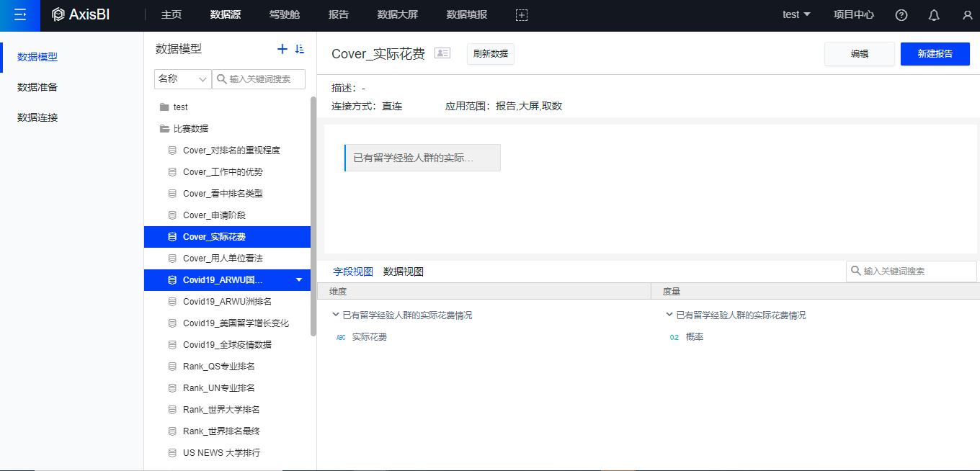Click the 刷新数据 button
This screenshot has width=980, height=471.
coord(490,54)
